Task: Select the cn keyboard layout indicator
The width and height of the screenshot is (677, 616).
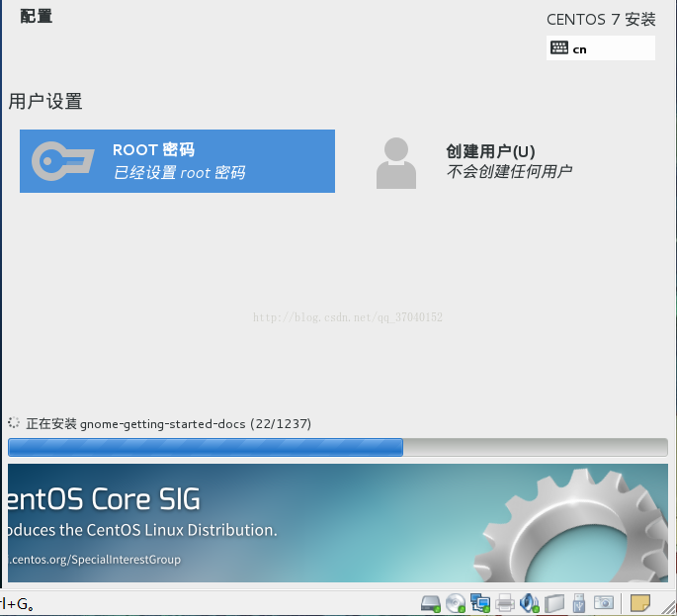Action: click(x=601, y=47)
